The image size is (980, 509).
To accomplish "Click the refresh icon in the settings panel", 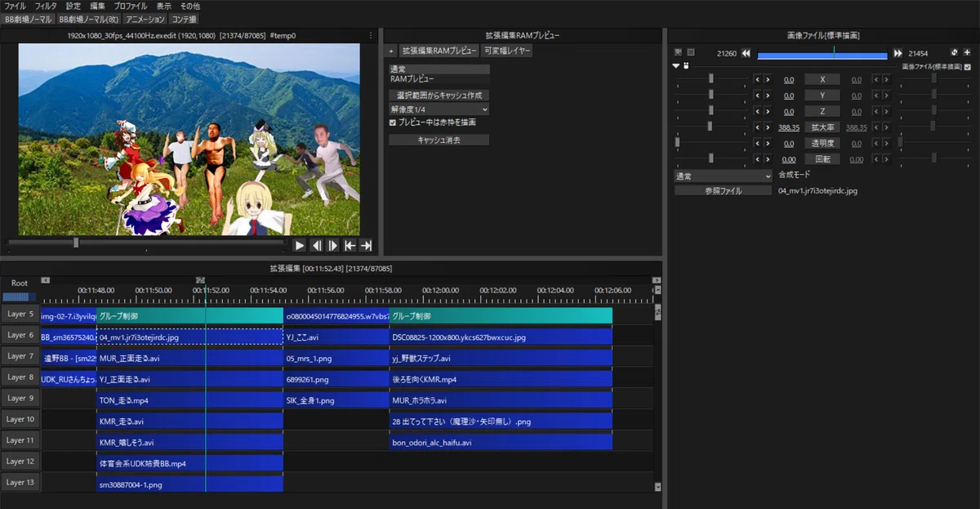I will click(x=955, y=53).
